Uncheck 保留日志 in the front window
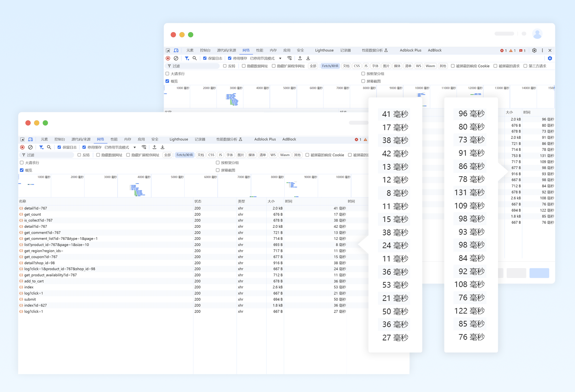The height and width of the screenshot is (392, 575). point(59,147)
